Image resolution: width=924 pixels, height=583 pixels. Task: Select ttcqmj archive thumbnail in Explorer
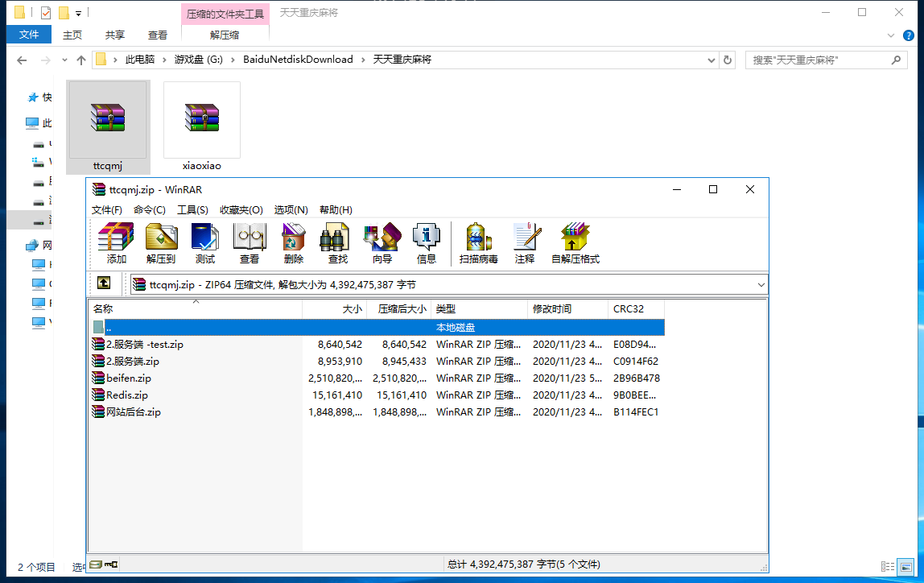(x=108, y=126)
